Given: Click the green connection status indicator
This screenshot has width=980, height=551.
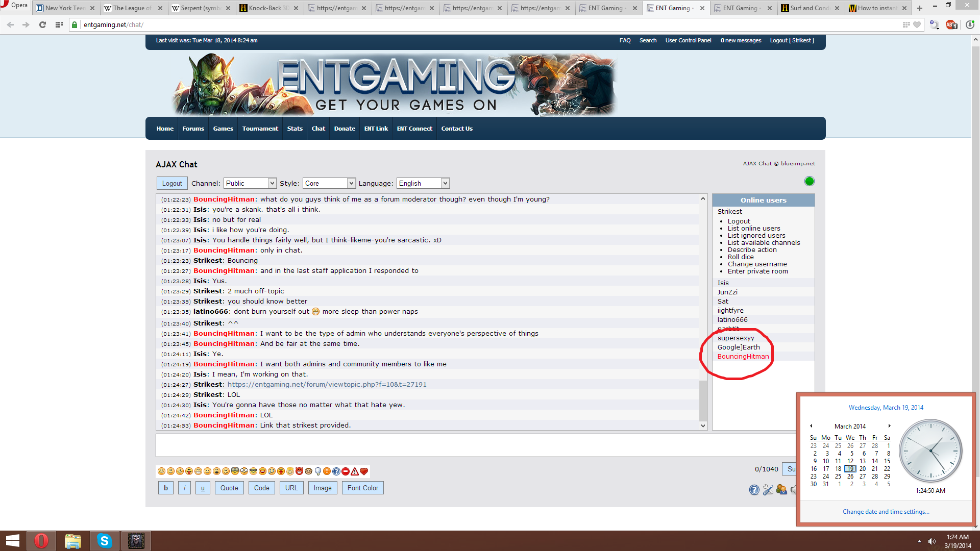Looking at the screenshot, I should (810, 181).
